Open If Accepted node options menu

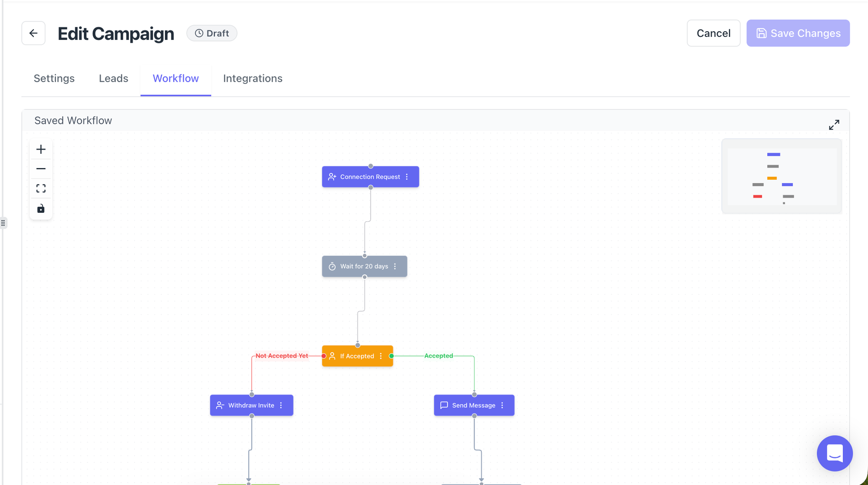[x=381, y=356]
